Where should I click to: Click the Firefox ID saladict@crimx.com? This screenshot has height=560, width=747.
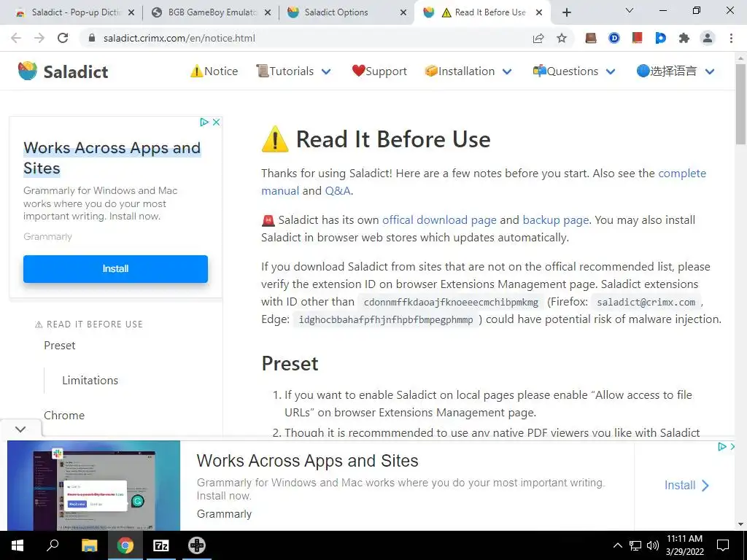pos(646,303)
